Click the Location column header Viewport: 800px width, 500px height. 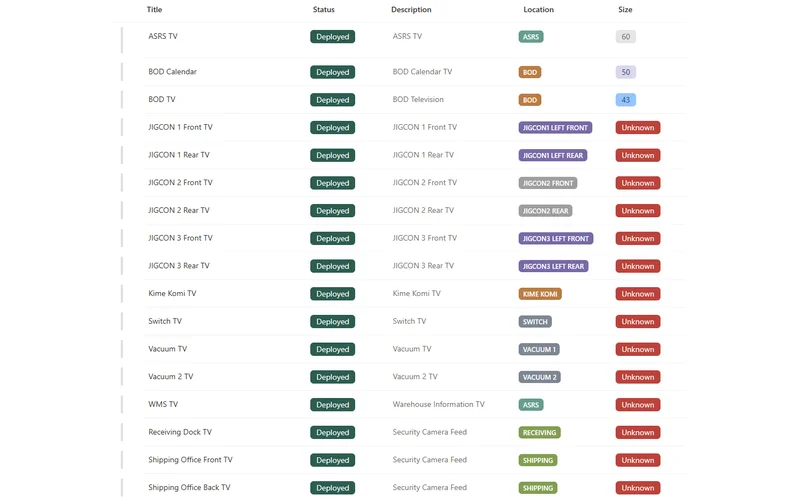[x=538, y=10]
